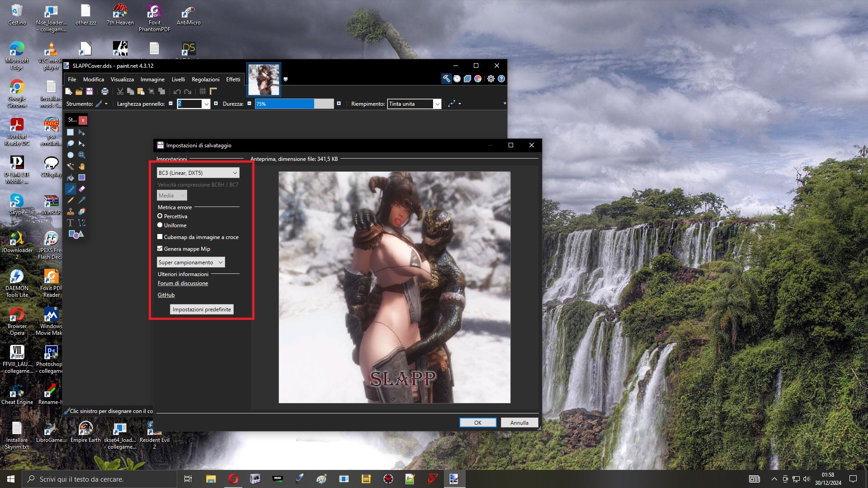Open the Regolazioni menu
This screenshot has height=488, width=868.
pyautogui.click(x=205, y=79)
